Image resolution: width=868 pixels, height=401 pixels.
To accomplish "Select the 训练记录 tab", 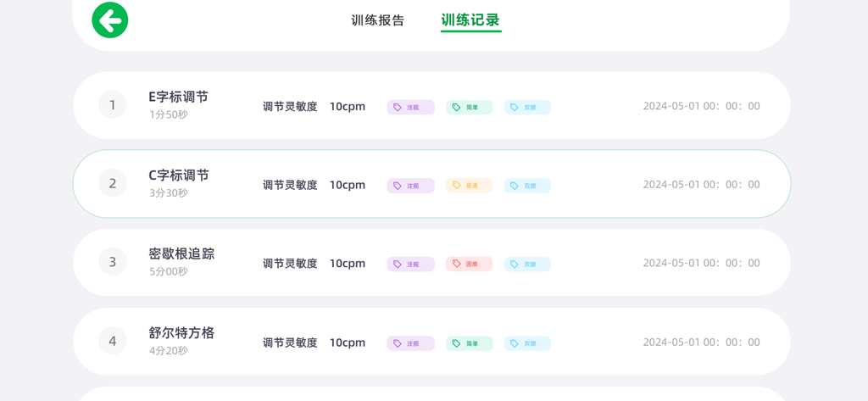I will (470, 20).
